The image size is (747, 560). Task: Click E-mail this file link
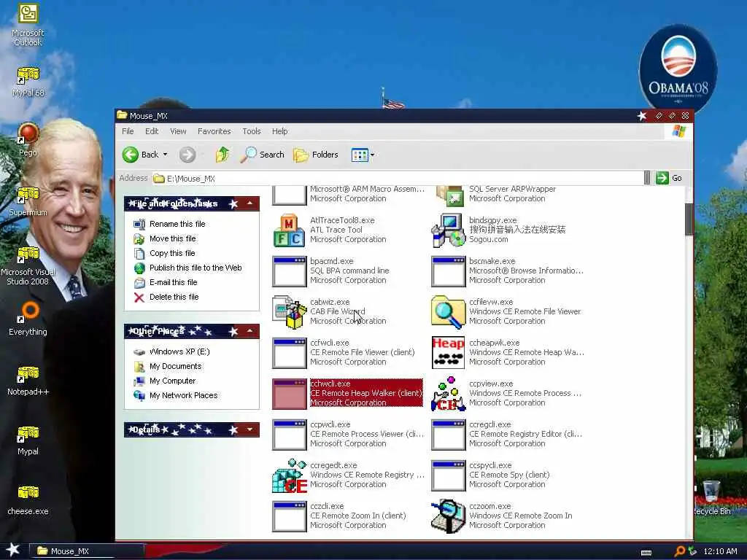173,282
